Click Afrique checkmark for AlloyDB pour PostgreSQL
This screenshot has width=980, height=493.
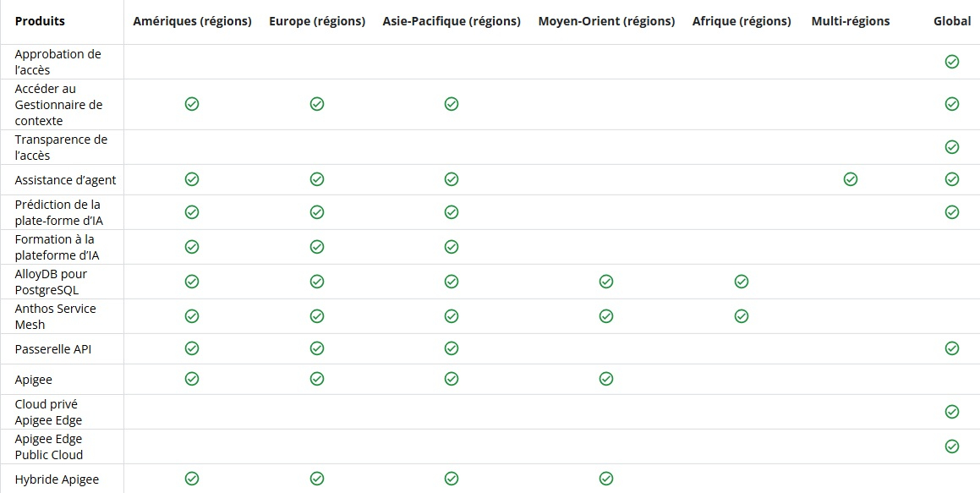[x=742, y=282]
